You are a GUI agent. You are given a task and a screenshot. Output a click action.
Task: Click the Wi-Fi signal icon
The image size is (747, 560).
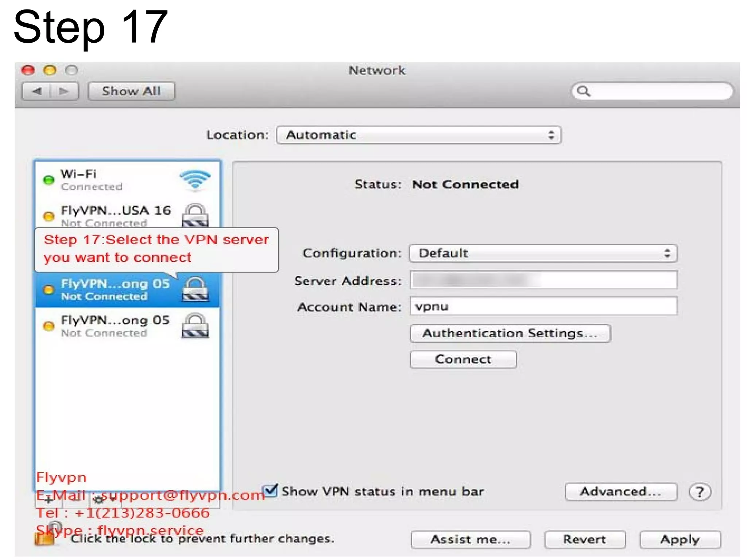[196, 180]
